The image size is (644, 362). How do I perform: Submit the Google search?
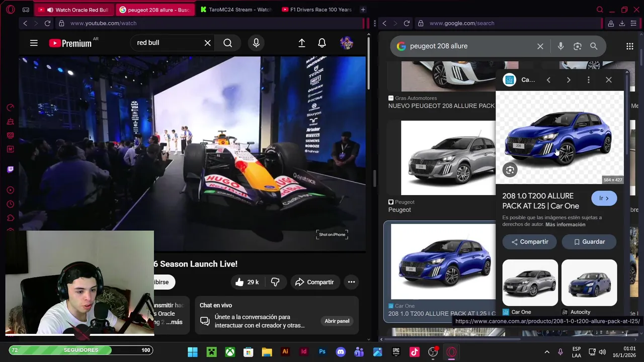(x=594, y=46)
